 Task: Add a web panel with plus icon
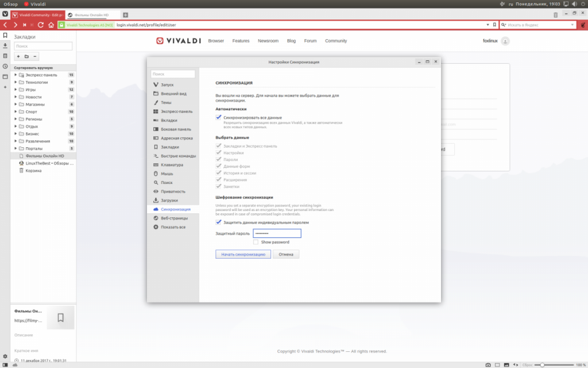[x=5, y=87]
